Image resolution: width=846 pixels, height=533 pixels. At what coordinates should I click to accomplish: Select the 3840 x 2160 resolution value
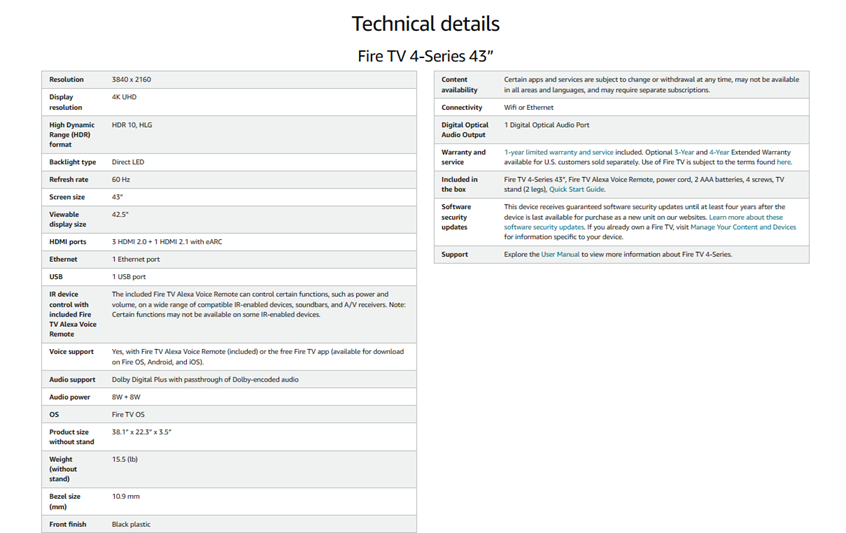coord(131,79)
